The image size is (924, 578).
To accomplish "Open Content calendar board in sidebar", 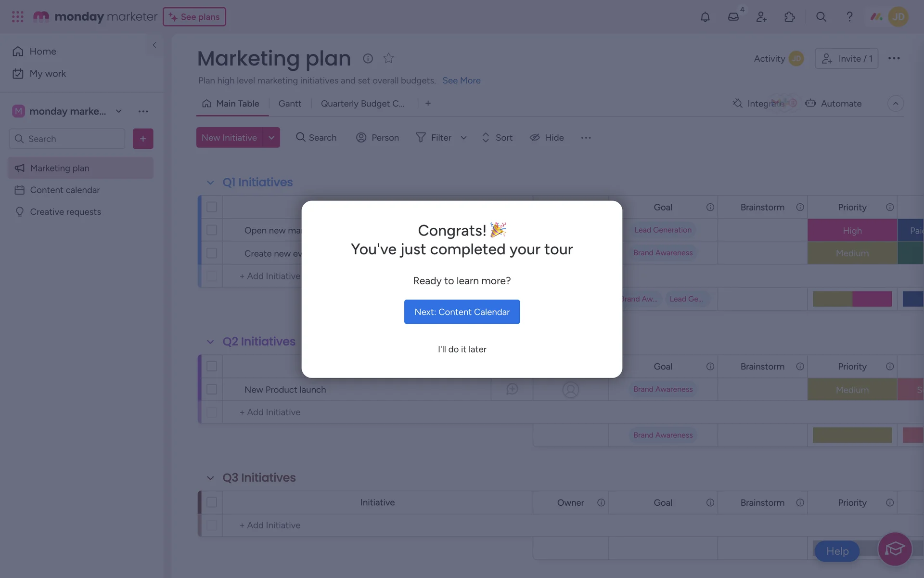I will [65, 190].
